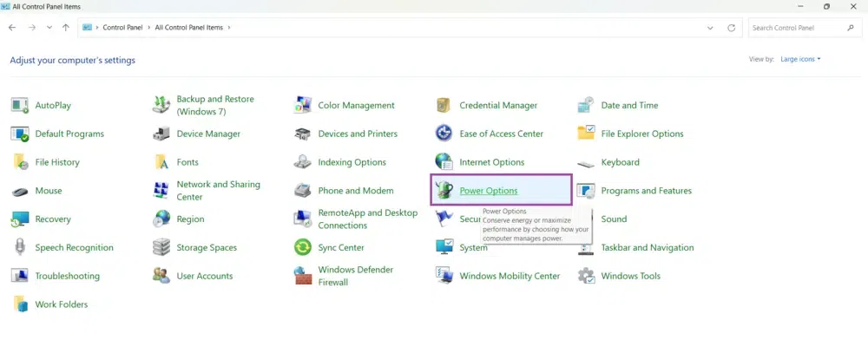Click All Control Panel Items breadcrumb
Viewport: 868px width, 340px height.
188,28
